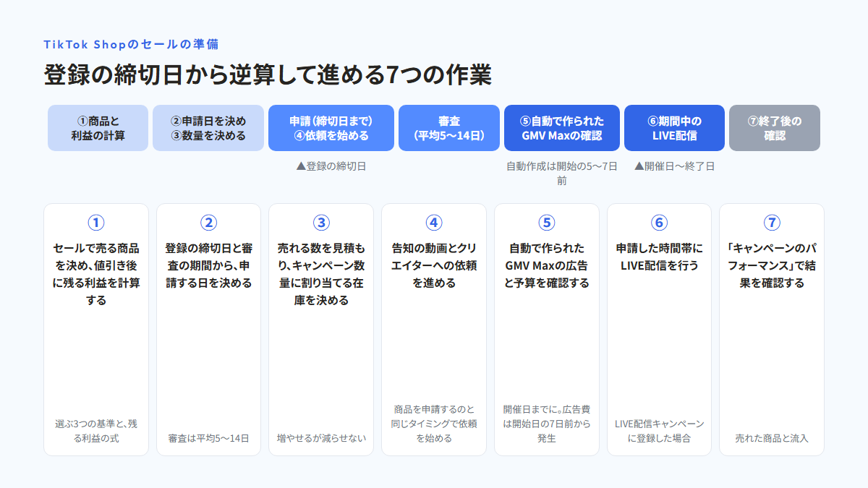Click footnote 開催日までに。広告費は開始日の7日前から発生

coord(547,424)
